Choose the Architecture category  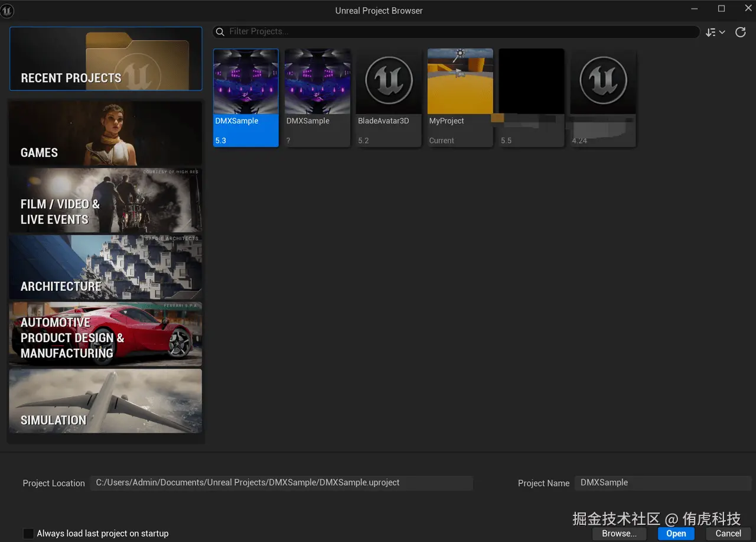tap(106, 267)
